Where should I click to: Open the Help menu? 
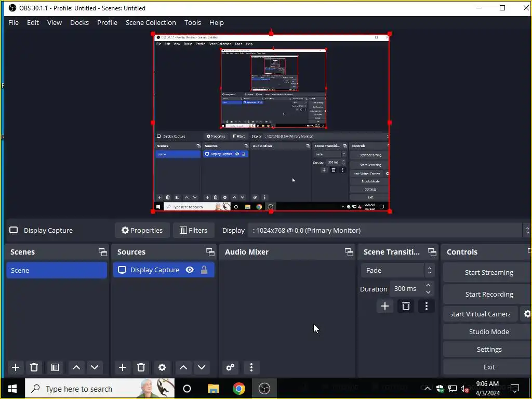pyautogui.click(x=217, y=22)
